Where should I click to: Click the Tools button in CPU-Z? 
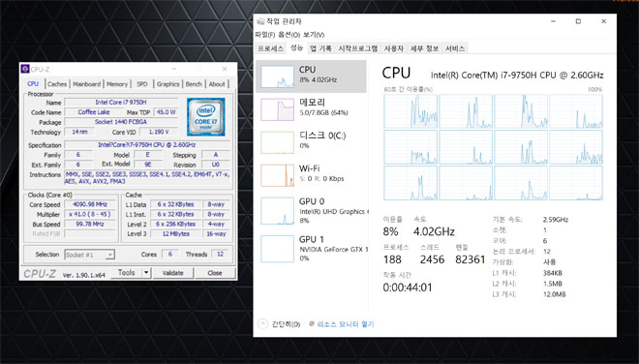(126, 273)
